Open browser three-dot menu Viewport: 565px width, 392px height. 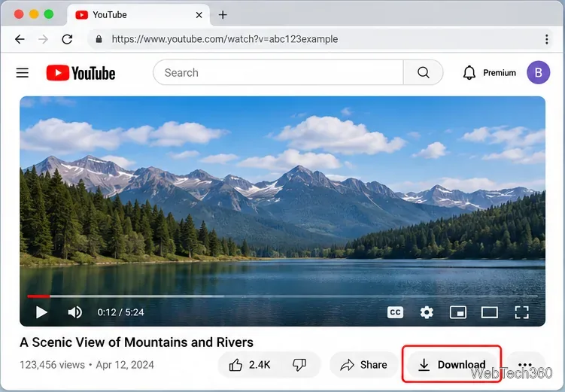[547, 39]
